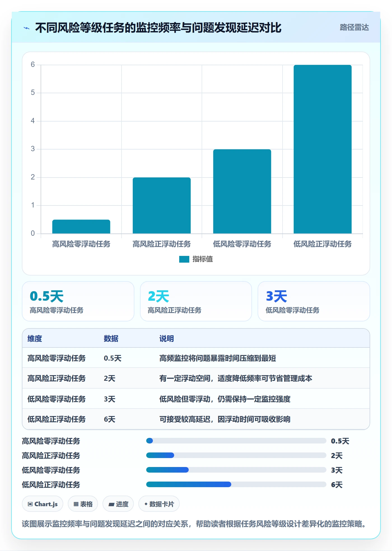Image resolution: width=392 pixels, height=551 pixels.
Task: Select the chart bar for 高风险正浮动任务
Action: [162, 206]
